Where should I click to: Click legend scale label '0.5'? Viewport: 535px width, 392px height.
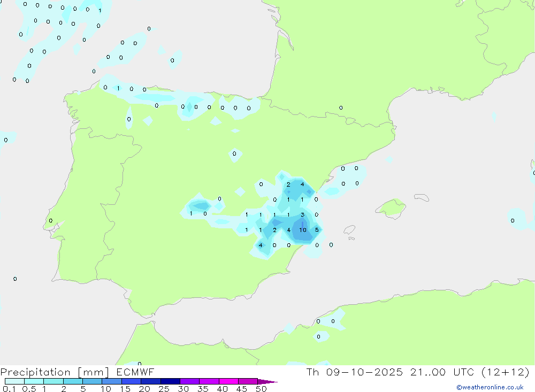click(29, 389)
